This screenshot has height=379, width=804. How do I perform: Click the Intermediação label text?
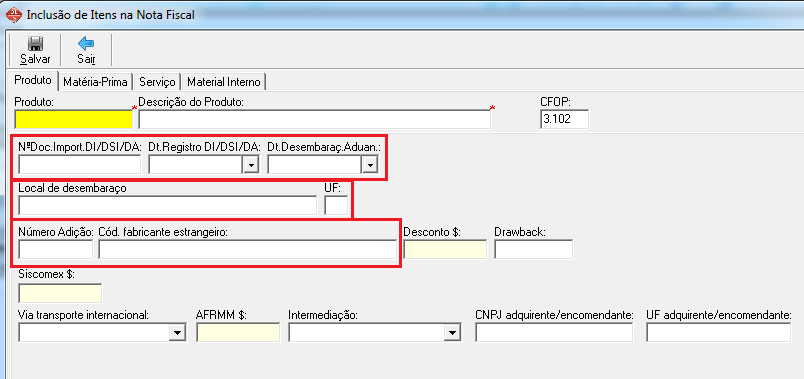(x=323, y=315)
